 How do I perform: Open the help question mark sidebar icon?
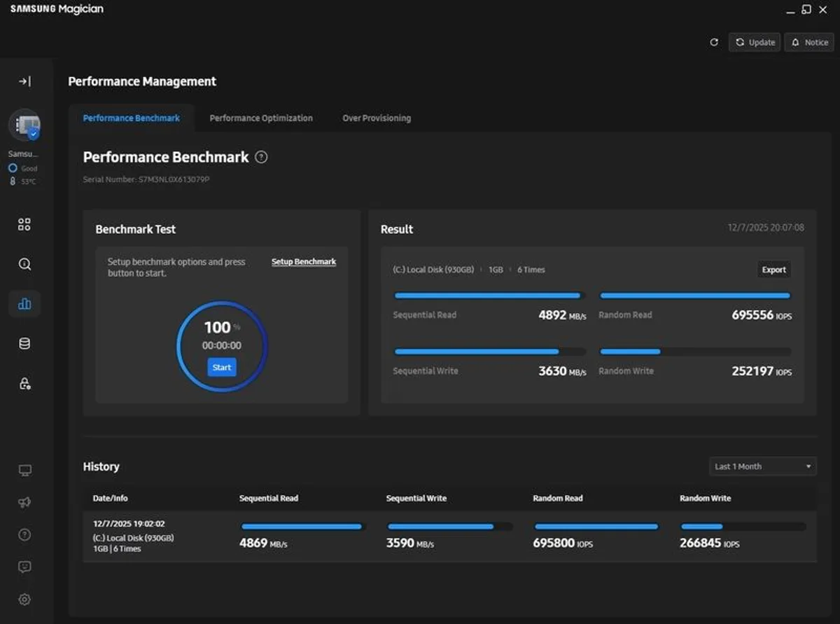24,535
